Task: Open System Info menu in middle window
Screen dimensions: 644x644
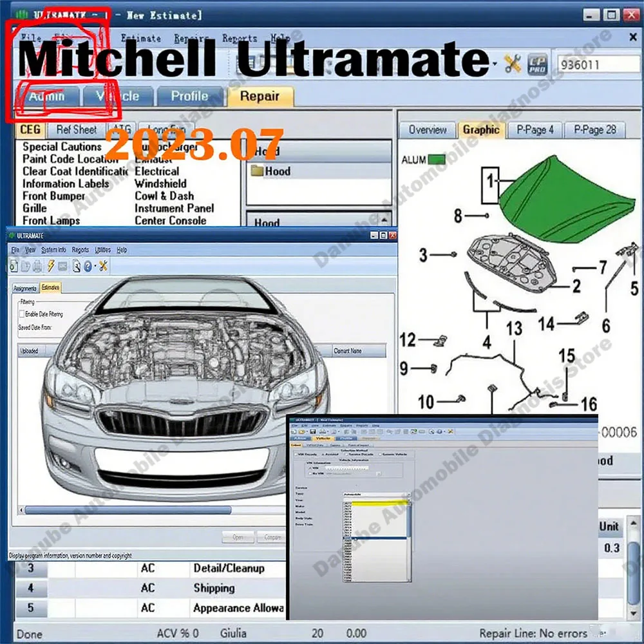Action: point(53,250)
